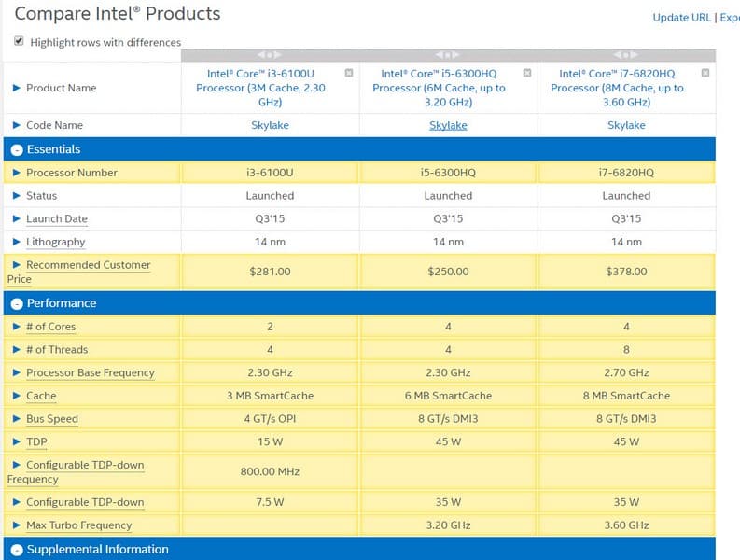Click the reorder arrows above the i3-6100U column

pos(270,55)
